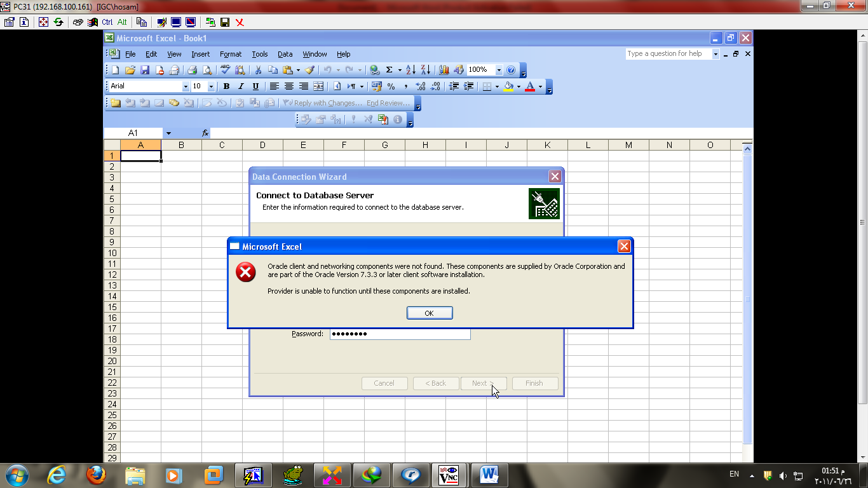Open the Arial font name dropdown
The height and width of the screenshot is (488, 868).
[x=186, y=86]
